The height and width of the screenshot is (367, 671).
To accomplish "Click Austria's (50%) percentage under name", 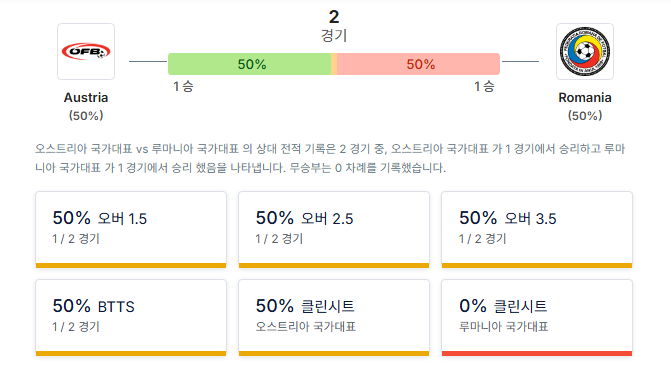I will click(x=86, y=115).
